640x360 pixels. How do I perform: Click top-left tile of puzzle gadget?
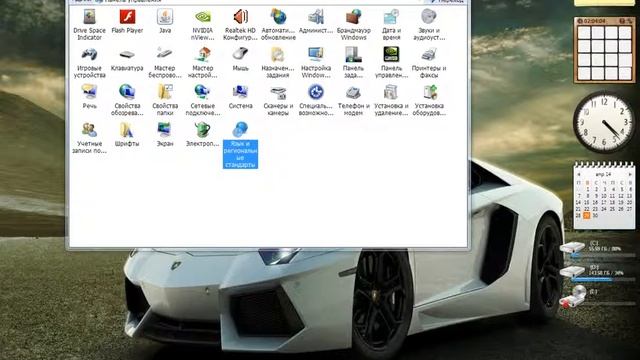[584, 33]
